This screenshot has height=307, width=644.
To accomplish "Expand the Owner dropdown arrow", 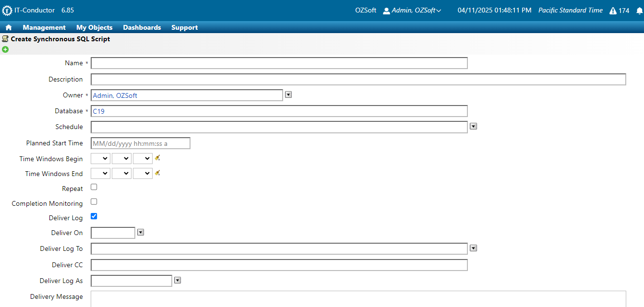I will tap(288, 94).
